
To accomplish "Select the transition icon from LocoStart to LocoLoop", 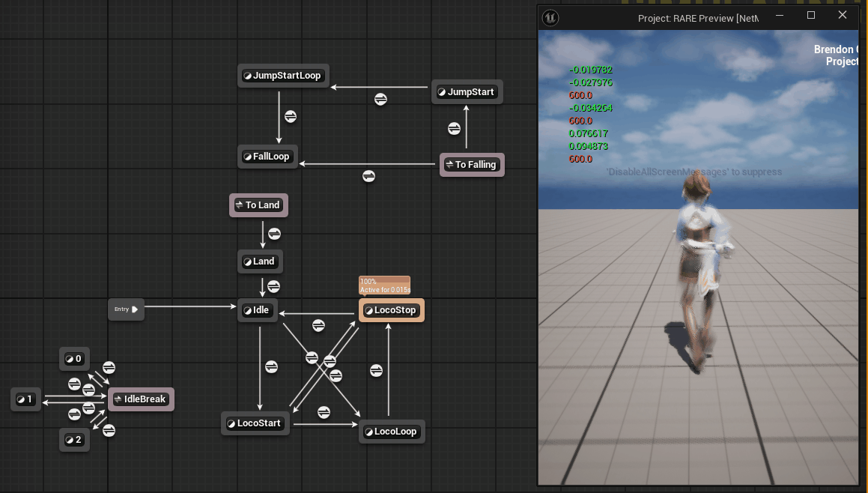I will pyautogui.click(x=324, y=412).
